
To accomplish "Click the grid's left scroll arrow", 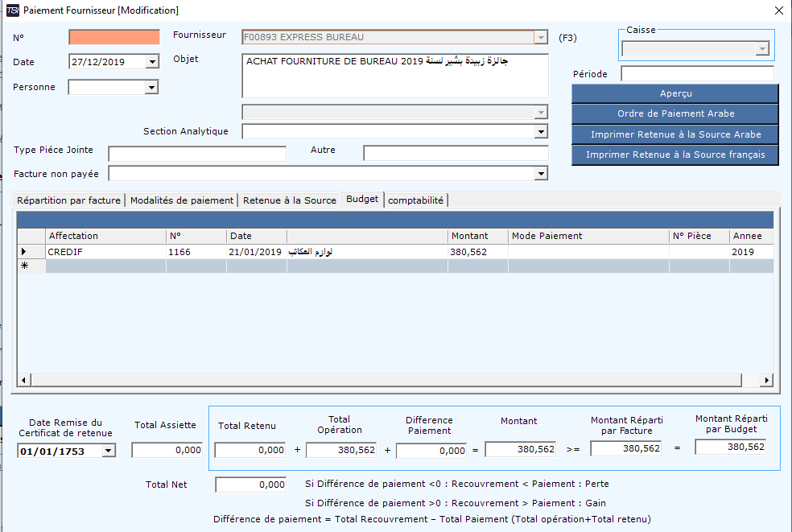I will click(x=23, y=380).
